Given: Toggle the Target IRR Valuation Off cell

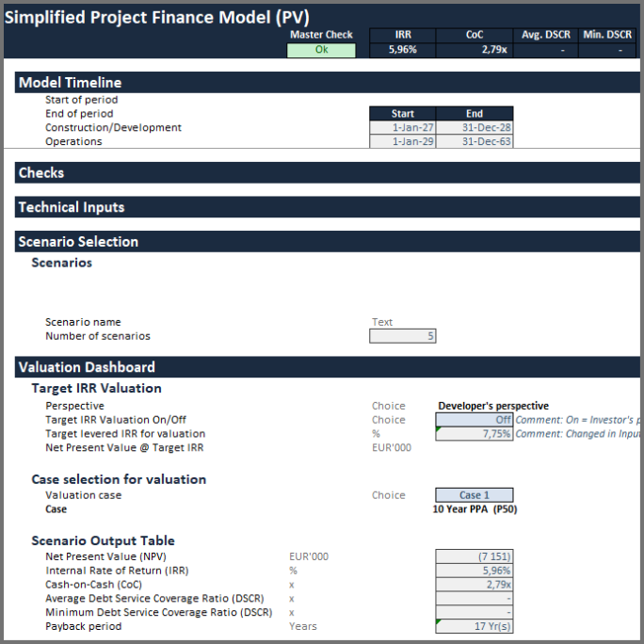Looking at the screenshot, I should click(475, 420).
